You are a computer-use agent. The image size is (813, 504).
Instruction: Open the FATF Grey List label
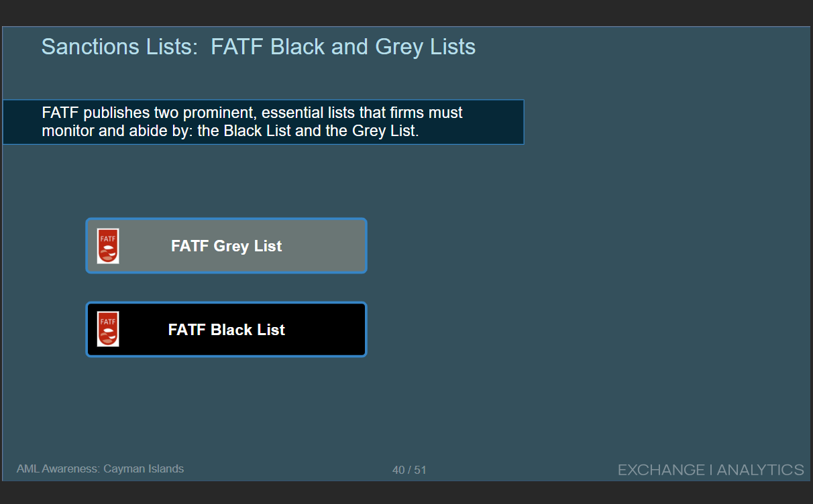pos(226,246)
